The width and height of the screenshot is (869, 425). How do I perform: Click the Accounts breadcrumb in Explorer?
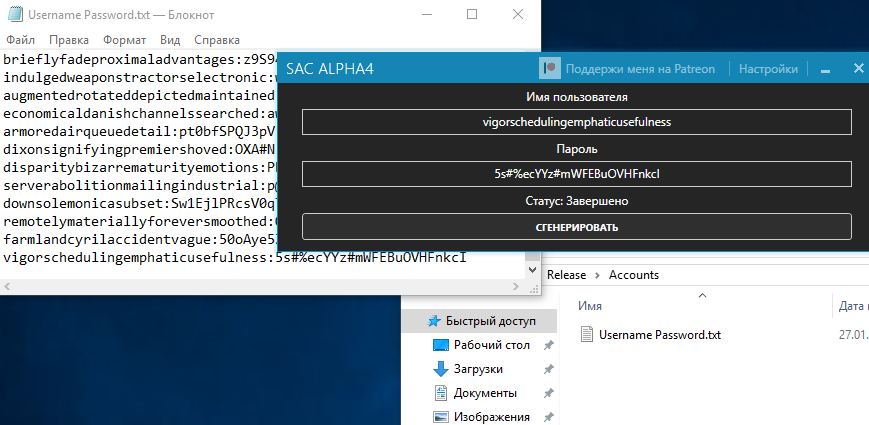634,275
